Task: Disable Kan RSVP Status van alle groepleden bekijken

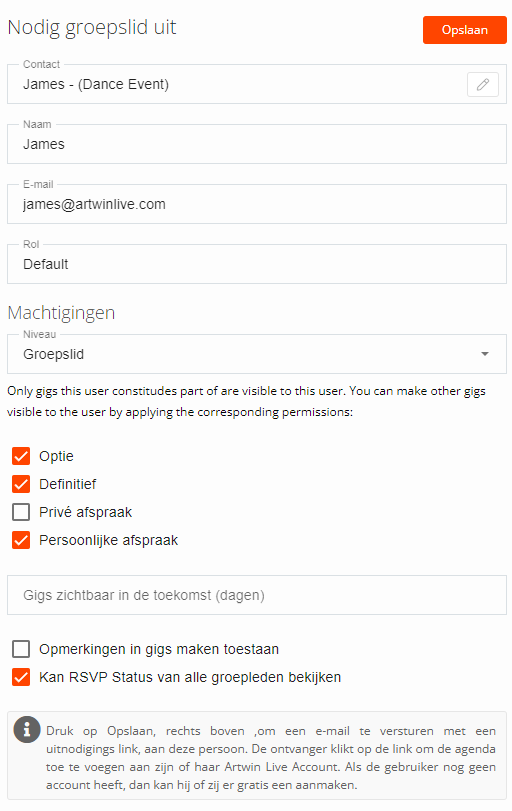Action: (21, 677)
